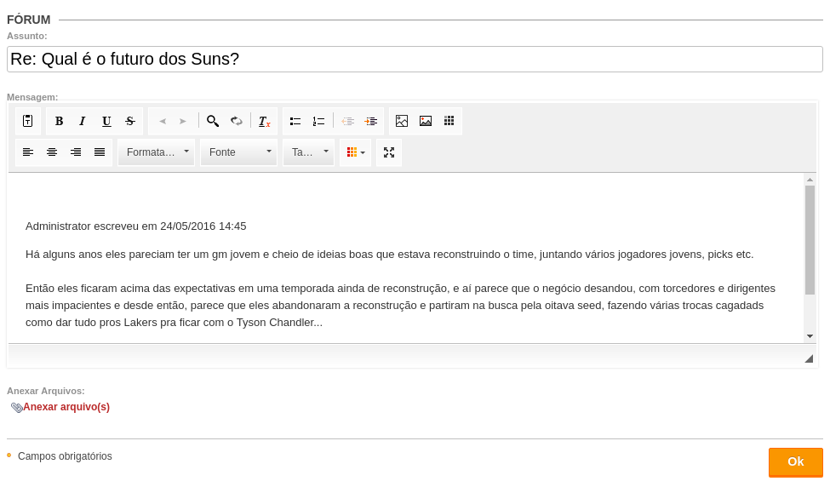Justify the text
The image size is (830, 504).
point(100,152)
